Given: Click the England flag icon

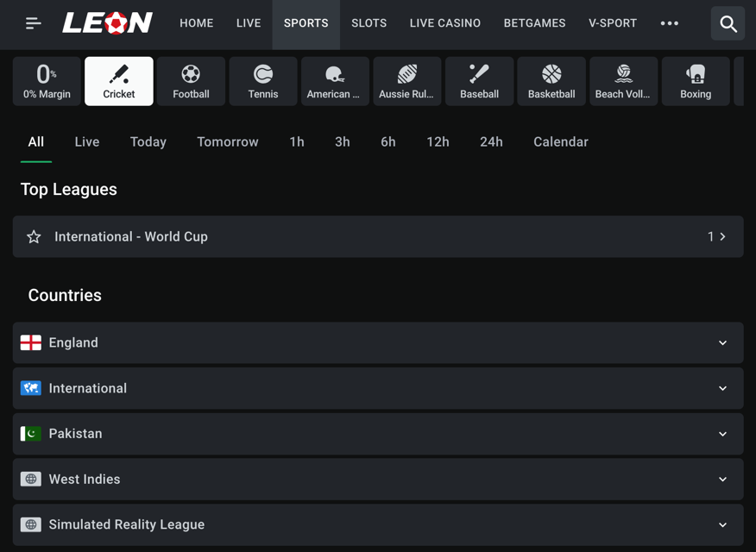Looking at the screenshot, I should (x=31, y=342).
